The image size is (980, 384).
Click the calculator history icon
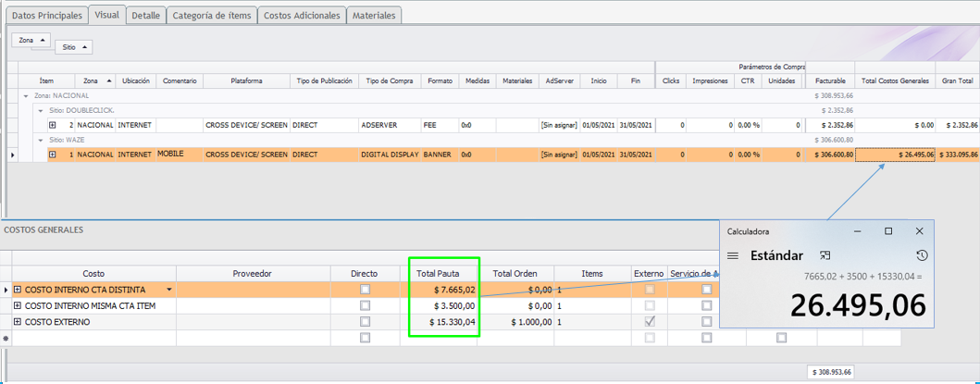pos(921,255)
